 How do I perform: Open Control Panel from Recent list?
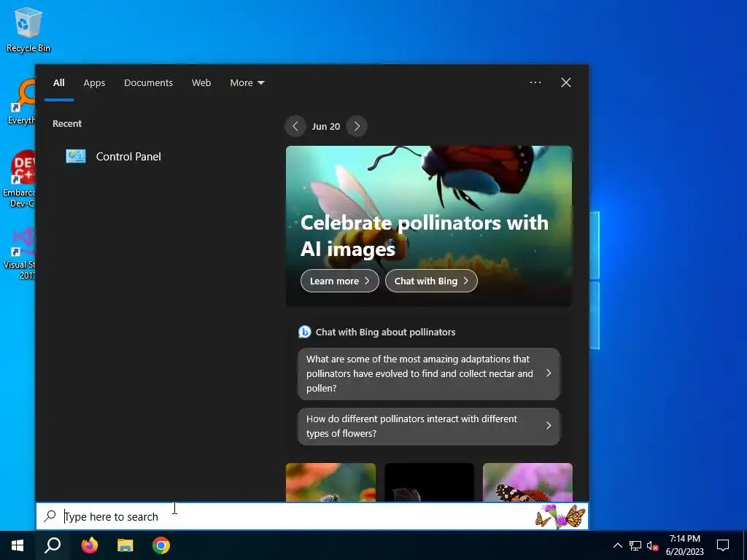click(113, 157)
